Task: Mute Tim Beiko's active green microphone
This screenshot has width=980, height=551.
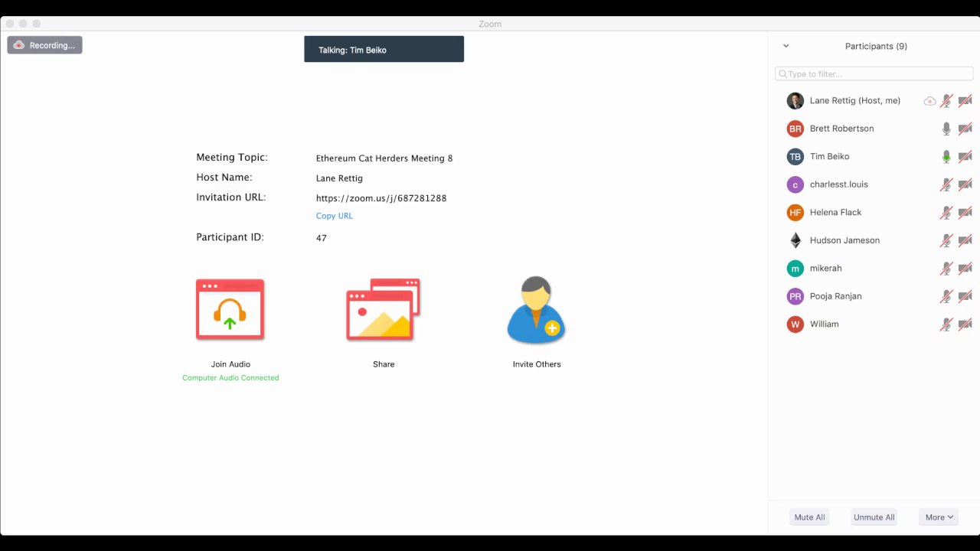Action: (946, 157)
